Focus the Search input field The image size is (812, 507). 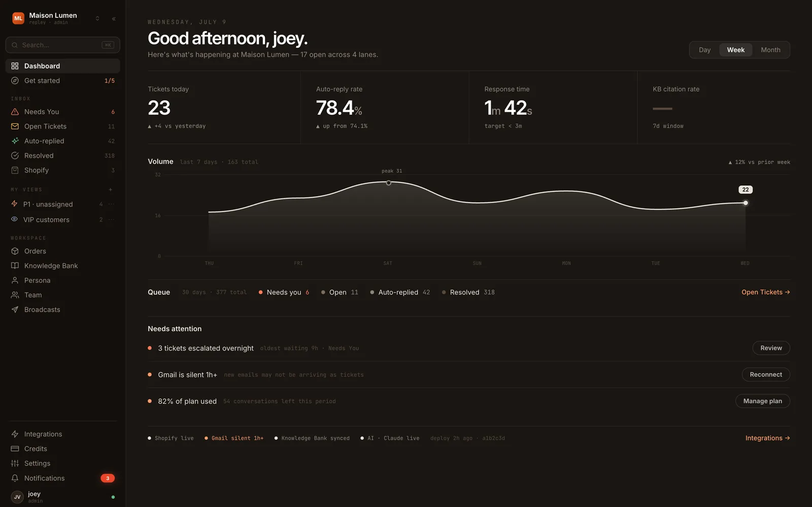63,45
